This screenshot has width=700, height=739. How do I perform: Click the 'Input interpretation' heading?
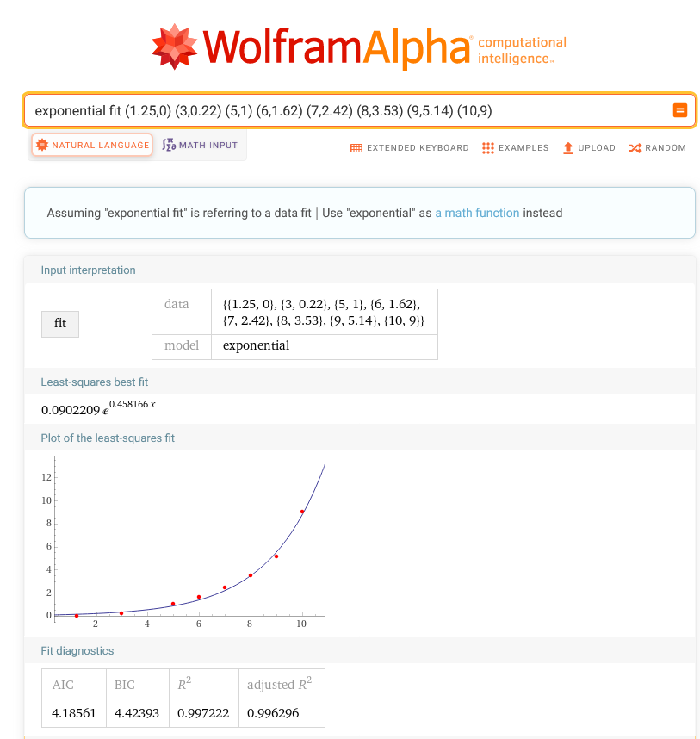88,270
